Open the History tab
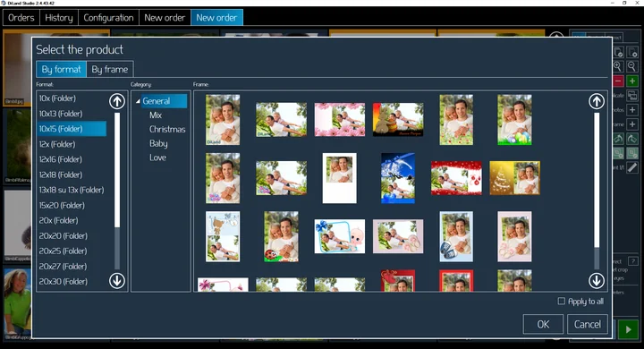The image size is (644, 349). [x=59, y=18]
